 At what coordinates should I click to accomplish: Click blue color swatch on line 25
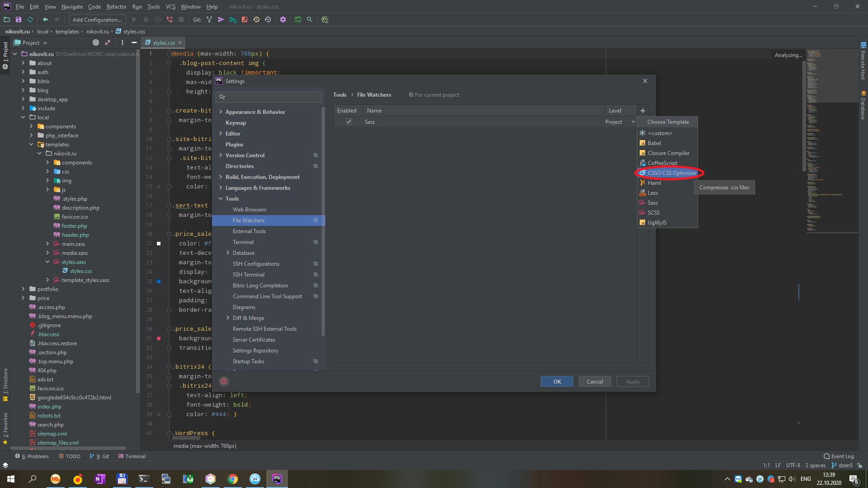point(159,282)
